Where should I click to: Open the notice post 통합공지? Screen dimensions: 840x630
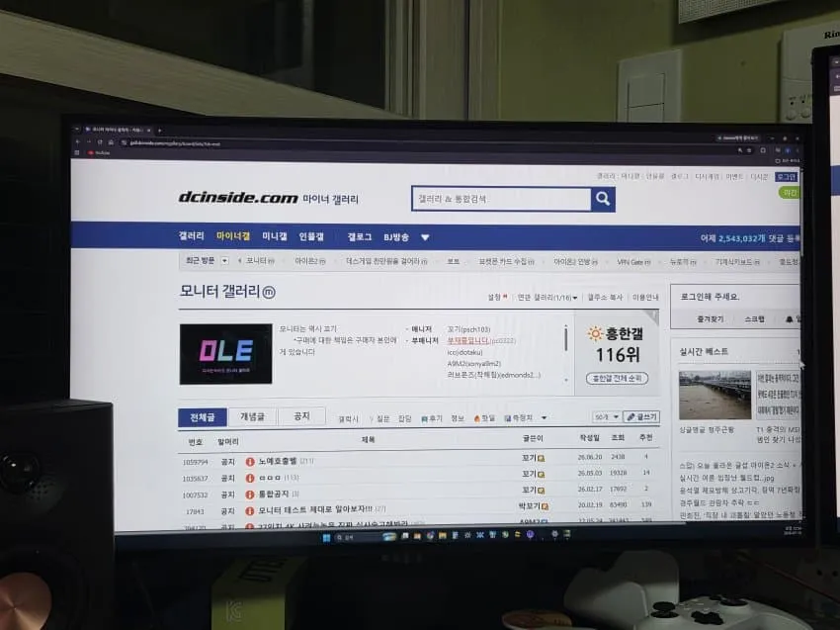273,494
